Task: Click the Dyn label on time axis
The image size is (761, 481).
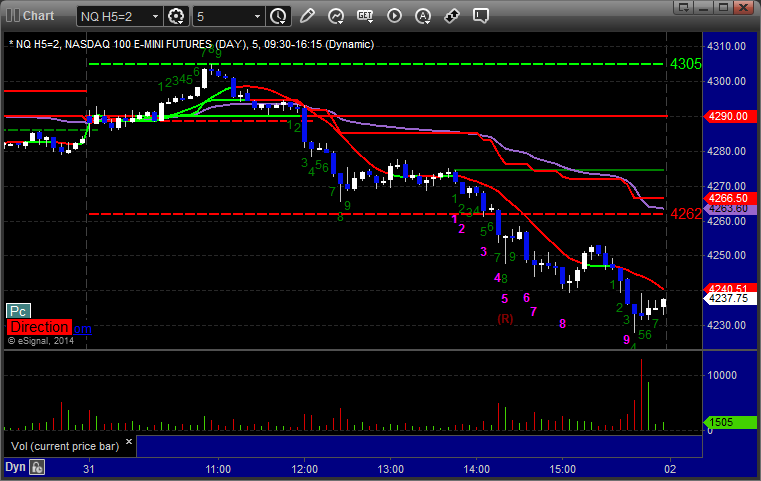Action: tap(15, 467)
